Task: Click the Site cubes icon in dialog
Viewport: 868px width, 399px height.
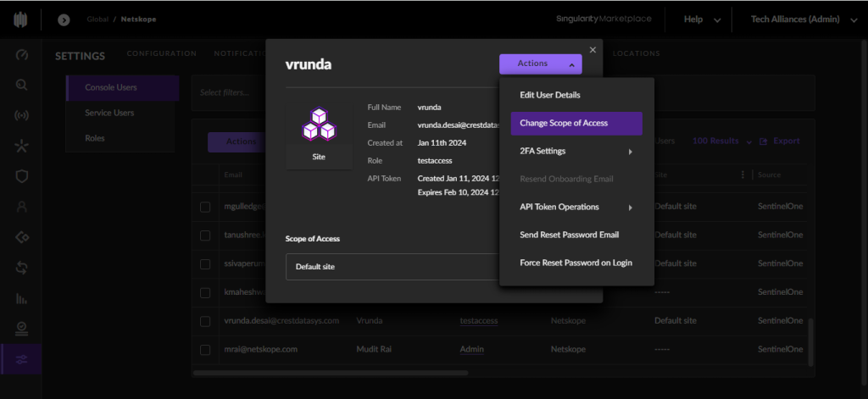Action: tap(319, 125)
